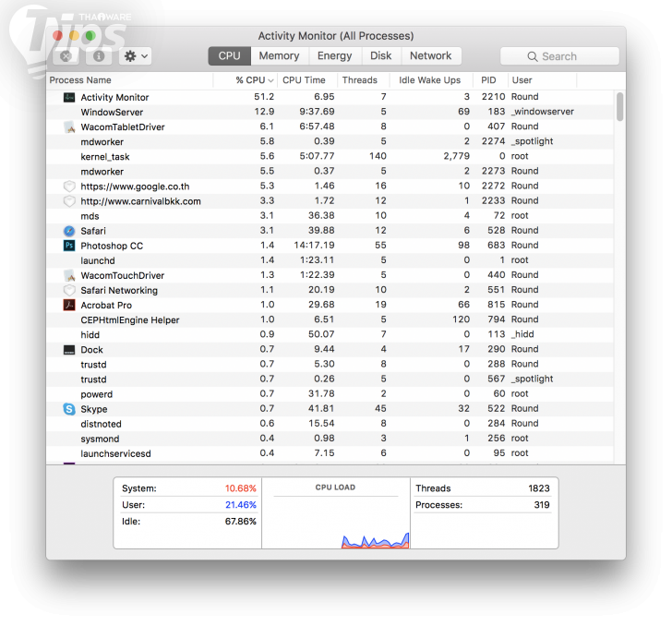Sort by Idle Wake Ups column
Screen dimensions: 672x626
430,80
